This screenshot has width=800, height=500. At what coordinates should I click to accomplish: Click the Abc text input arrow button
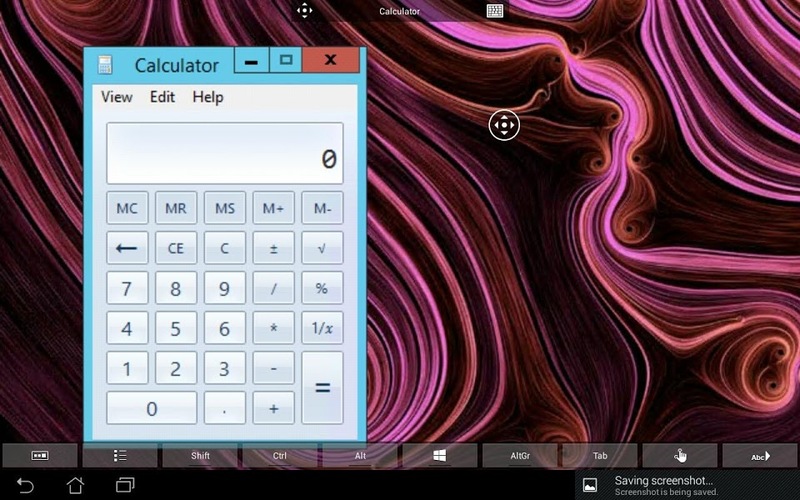point(760,456)
